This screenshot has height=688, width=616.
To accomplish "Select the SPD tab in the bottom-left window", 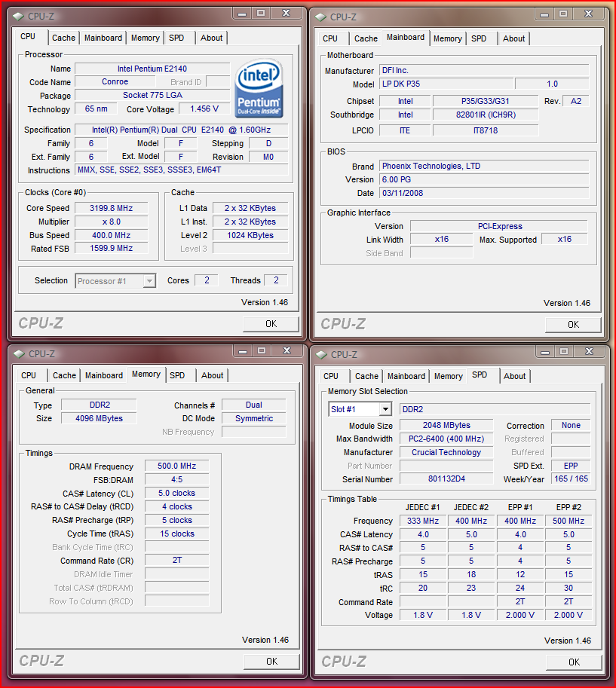I will tap(177, 375).
